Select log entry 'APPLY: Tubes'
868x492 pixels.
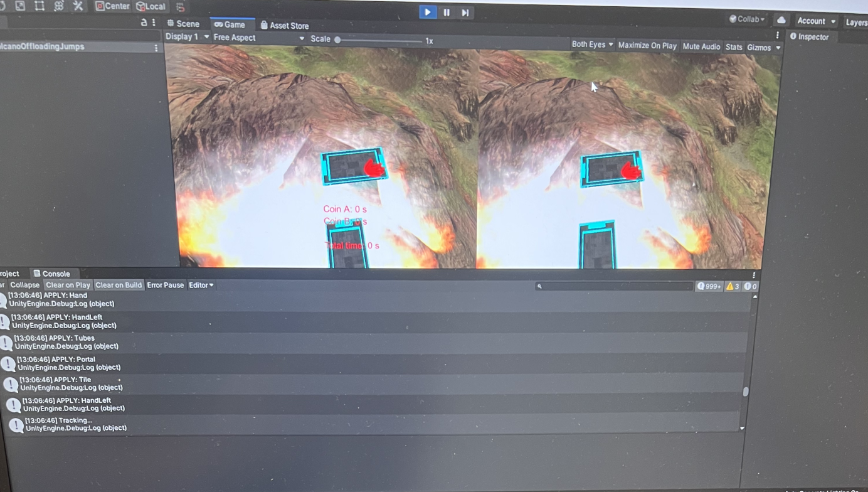point(375,342)
